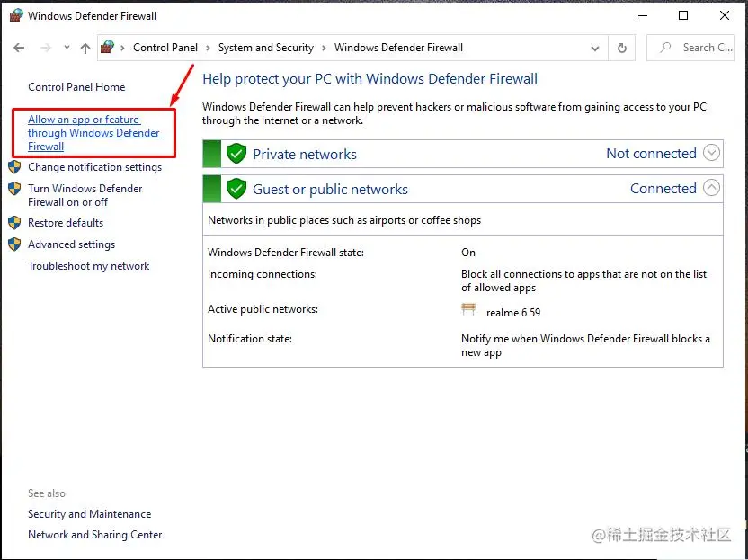Open Allow an app or feature link
748x560 pixels.
(94, 133)
